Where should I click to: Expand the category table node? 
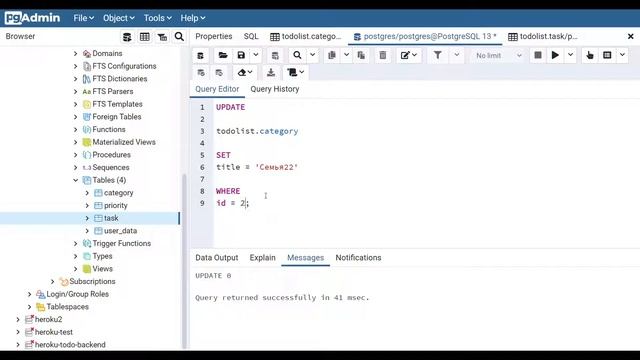[87, 193]
